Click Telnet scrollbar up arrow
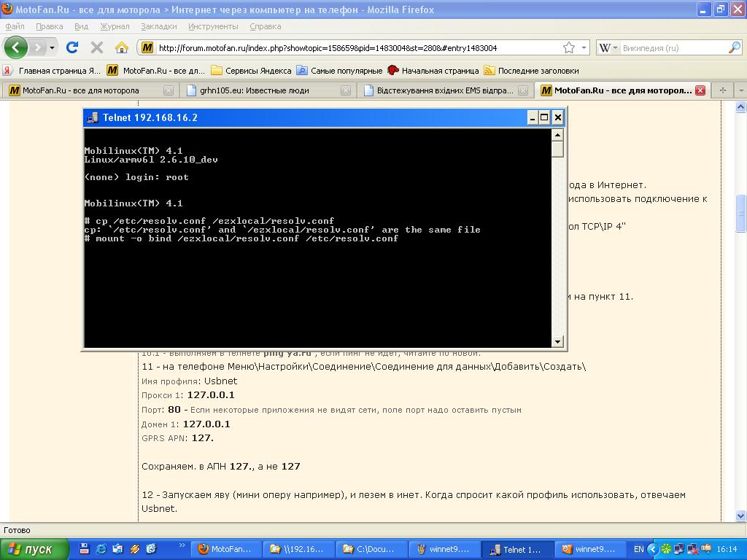The image size is (747, 560). 557,135
